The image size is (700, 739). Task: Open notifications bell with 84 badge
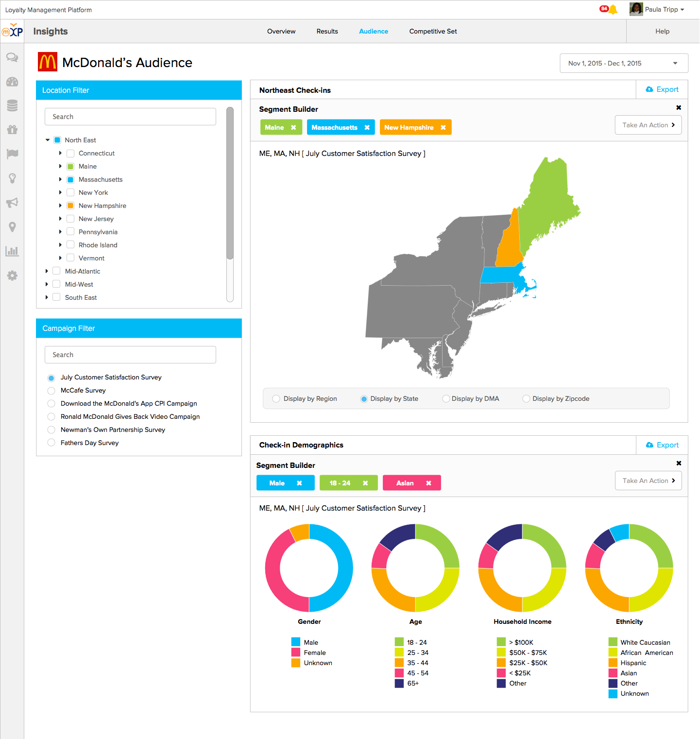pyautogui.click(x=613, y=9)
